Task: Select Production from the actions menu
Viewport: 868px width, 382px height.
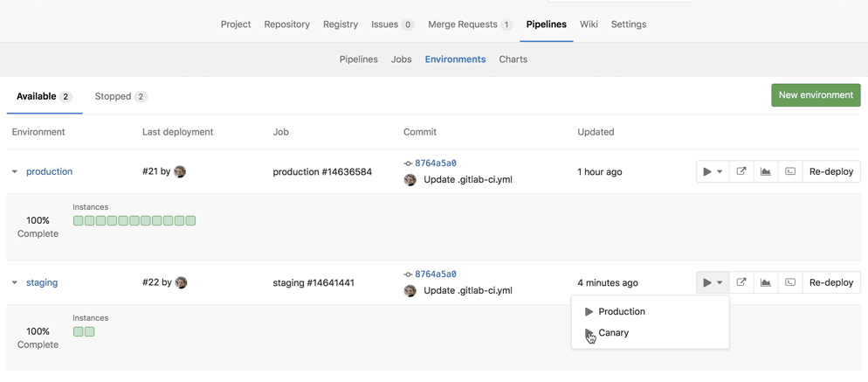Action: coord(621,311)
